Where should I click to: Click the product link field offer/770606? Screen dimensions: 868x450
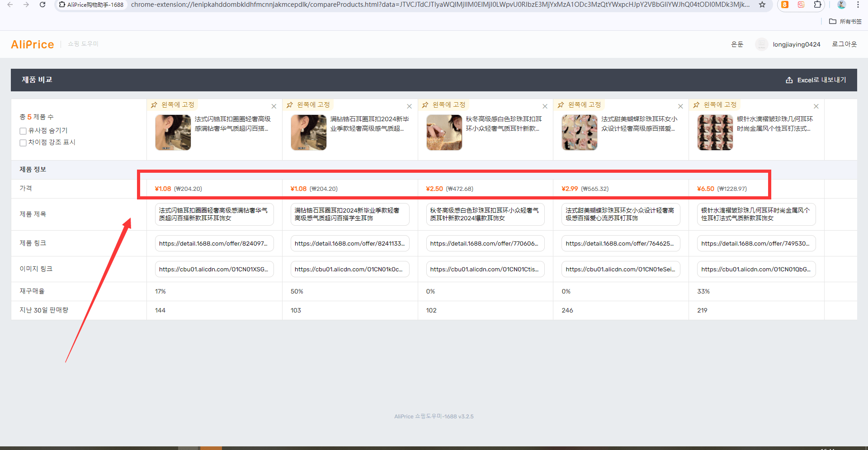click(x=486, y=243)
